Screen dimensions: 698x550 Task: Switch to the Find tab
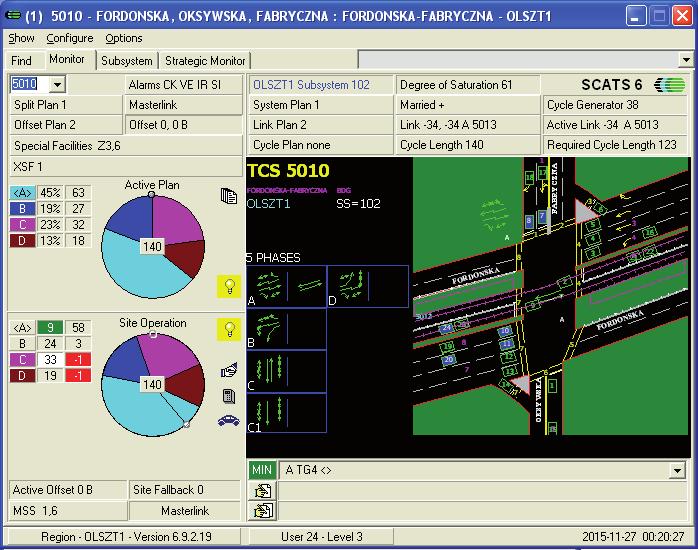point(21,61)
